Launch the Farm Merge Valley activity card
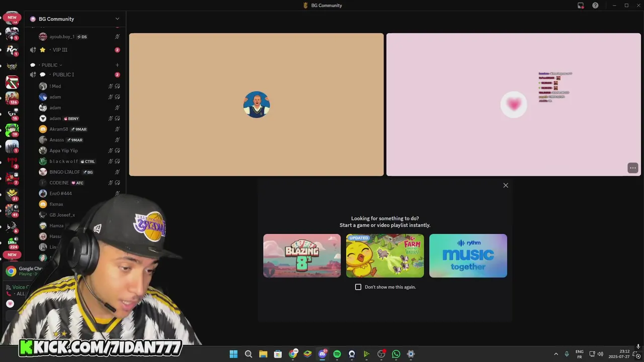 coord(385,255)
